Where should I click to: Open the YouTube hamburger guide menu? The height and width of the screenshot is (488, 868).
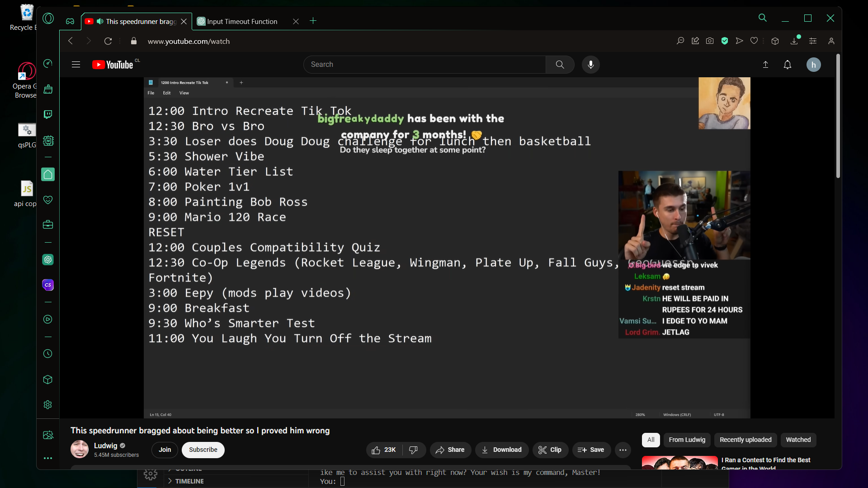pyautogui.click(x=76, y=65)
